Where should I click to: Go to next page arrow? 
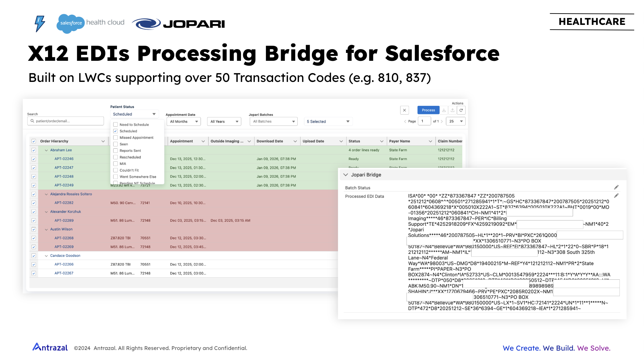tap(442, 121)
